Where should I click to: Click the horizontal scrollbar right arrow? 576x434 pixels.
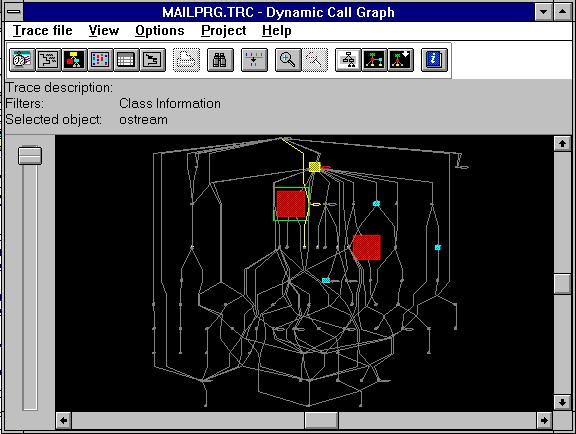tap(544, 420)
